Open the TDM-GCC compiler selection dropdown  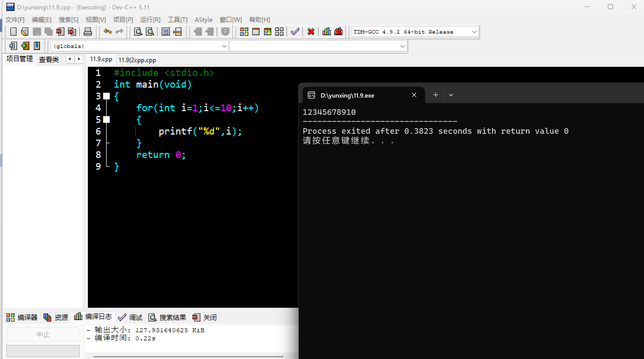(x=474, y=32)
